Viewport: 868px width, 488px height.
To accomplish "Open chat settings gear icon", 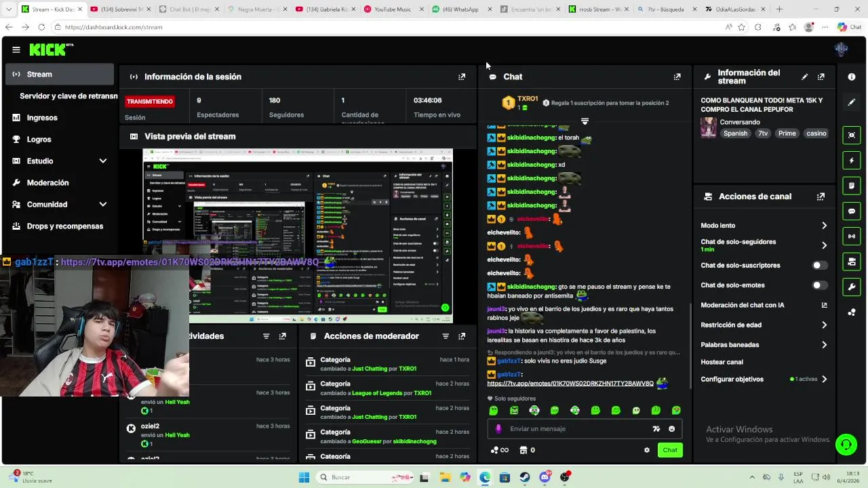I will pos(646,450).
